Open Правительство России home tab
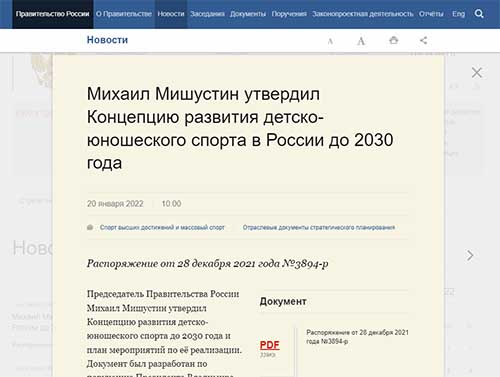Viewport: 500px width, 377px height. tap(53, 14)
